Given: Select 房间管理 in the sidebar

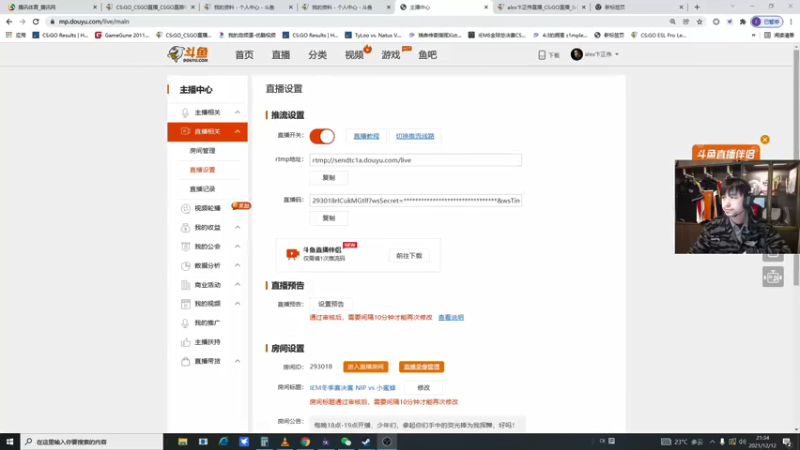Looking at the screenshot, I should click(203, 151).
